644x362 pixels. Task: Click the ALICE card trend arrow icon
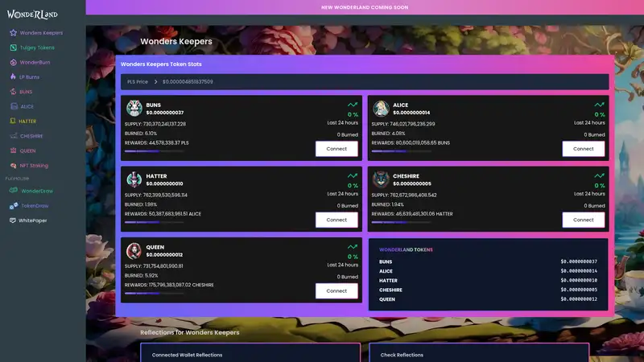coord(599,105)
